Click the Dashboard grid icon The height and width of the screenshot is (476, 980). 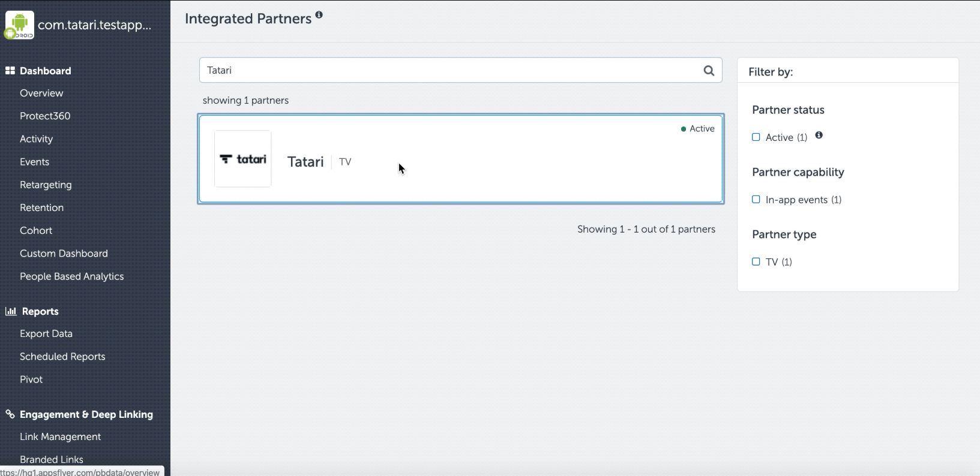coord(10,71)
